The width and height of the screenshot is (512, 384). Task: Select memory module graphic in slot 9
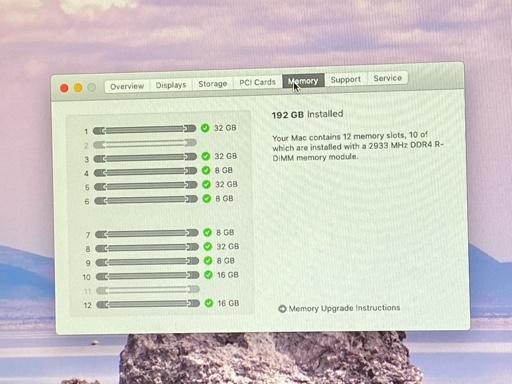coord(147,262)
